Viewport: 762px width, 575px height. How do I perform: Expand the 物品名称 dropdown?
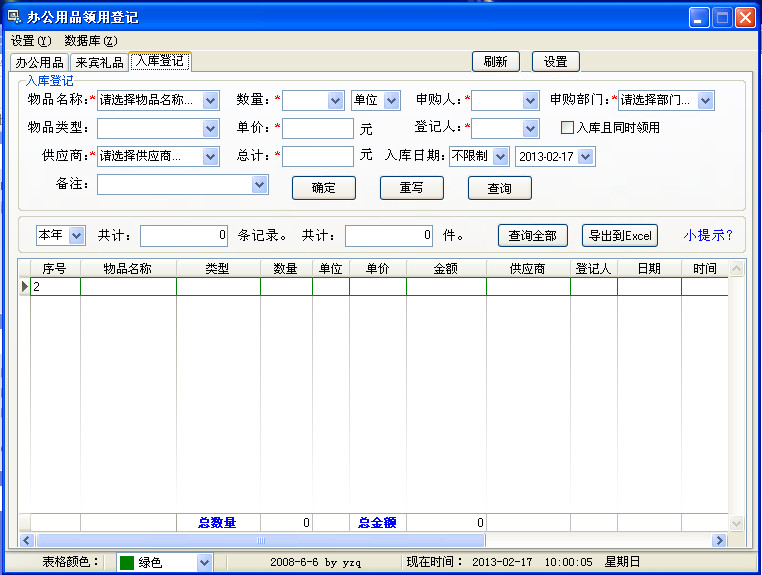pos(210,101)
